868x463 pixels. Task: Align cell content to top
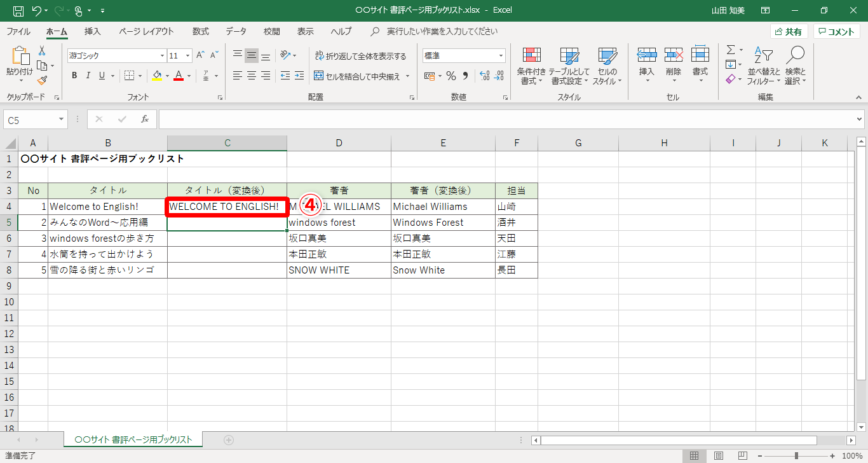(x=238, y=55)
